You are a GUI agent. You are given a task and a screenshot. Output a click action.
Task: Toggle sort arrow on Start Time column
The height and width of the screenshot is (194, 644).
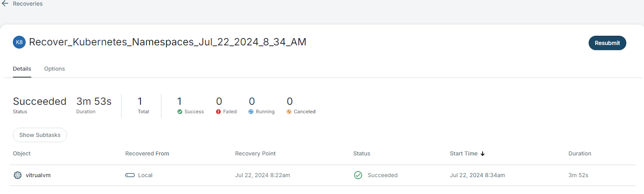point(483,154)
